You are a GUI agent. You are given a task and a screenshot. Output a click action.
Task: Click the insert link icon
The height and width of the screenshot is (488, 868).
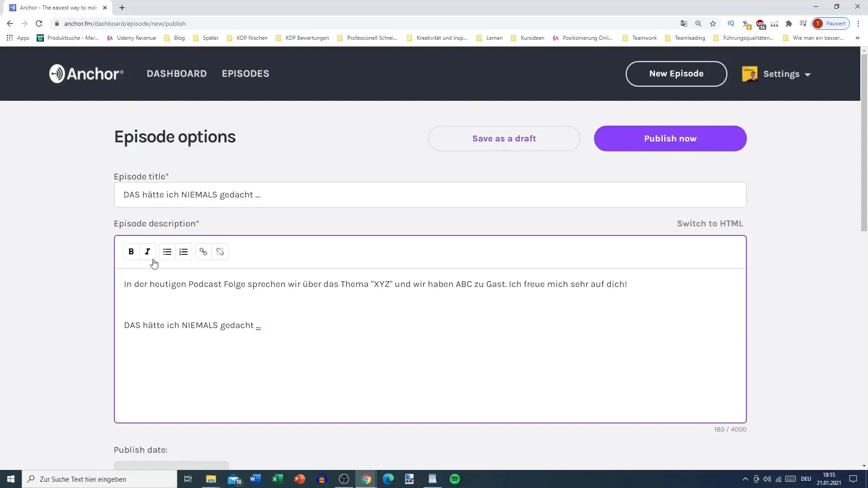coord(203,251)
